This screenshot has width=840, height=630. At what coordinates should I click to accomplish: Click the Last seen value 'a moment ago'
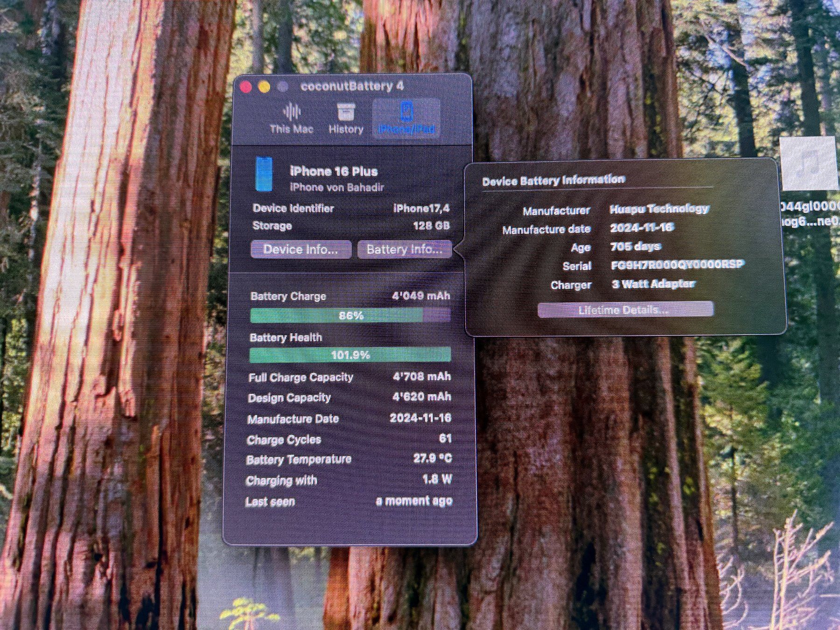coord(414,501)
